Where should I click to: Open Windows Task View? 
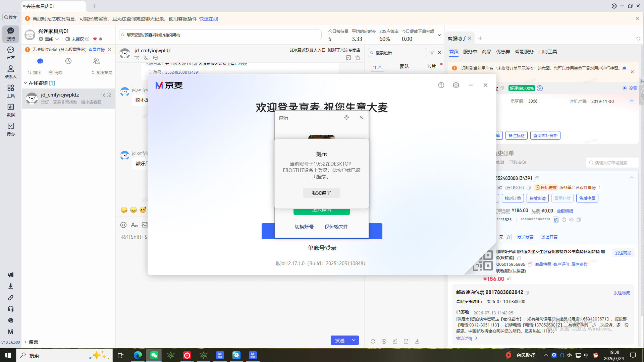[121, 355]
